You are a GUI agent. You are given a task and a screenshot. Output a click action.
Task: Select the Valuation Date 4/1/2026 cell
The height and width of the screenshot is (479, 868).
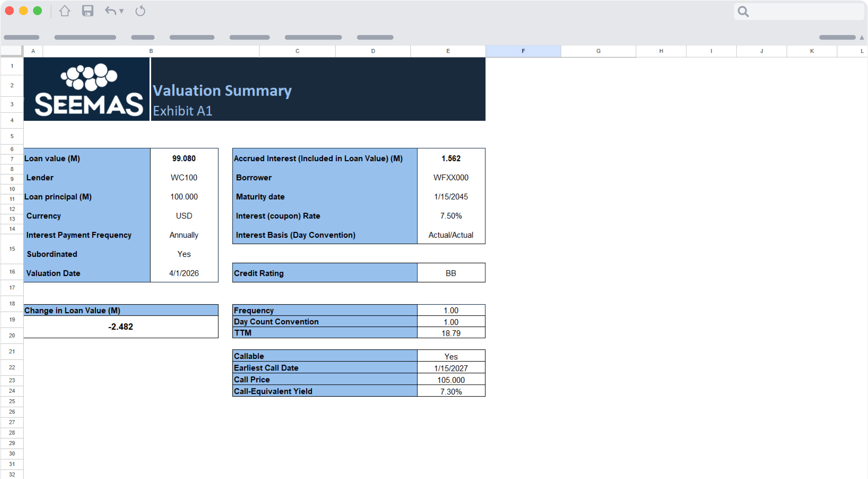coord(184,273)
